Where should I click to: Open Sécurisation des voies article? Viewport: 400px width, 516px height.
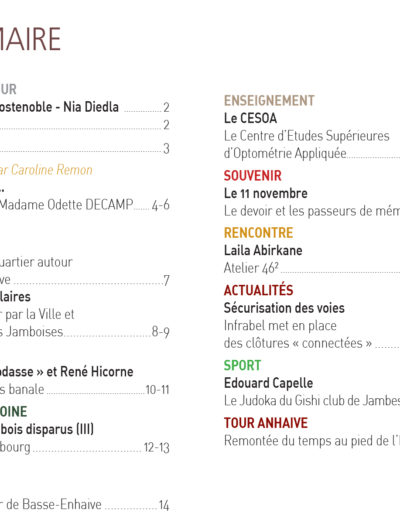[x=284, y=308]
